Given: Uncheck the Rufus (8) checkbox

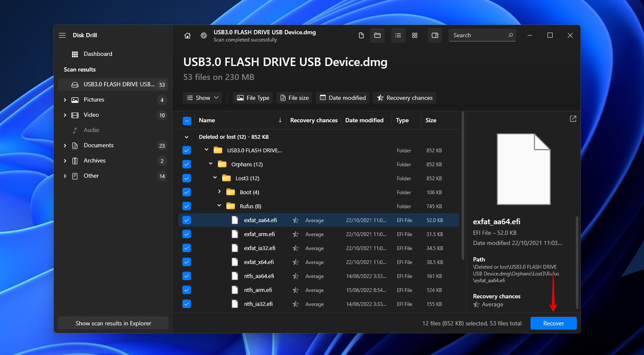Looking at the screenshot, I should click(187, 206).
